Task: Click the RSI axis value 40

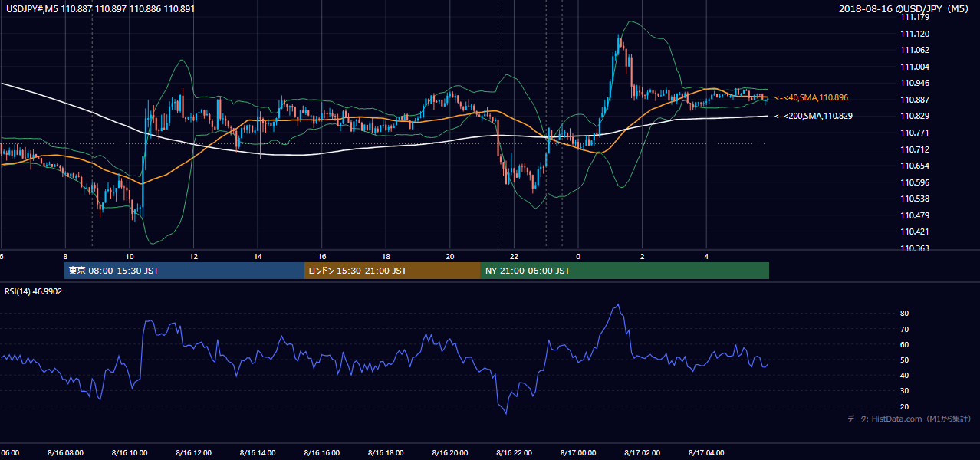Action: pos(905,375)
